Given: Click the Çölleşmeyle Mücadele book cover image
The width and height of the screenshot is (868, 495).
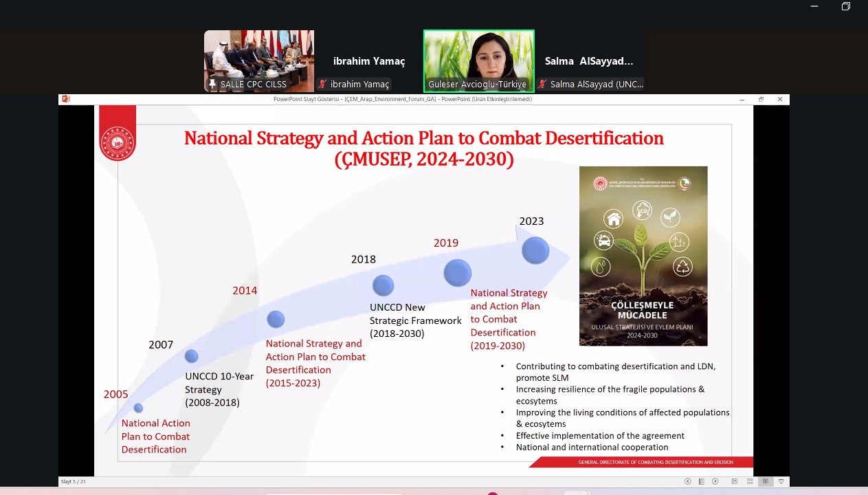Looking at the screenshot, I should 643,256.
